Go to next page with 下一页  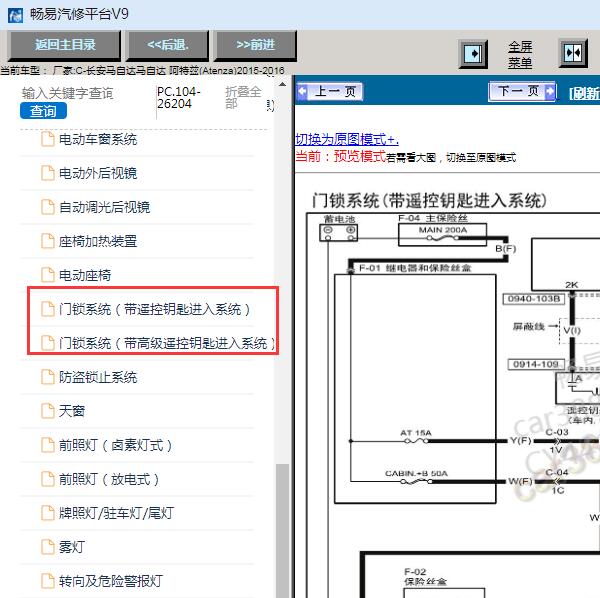[x=522, y=91]
